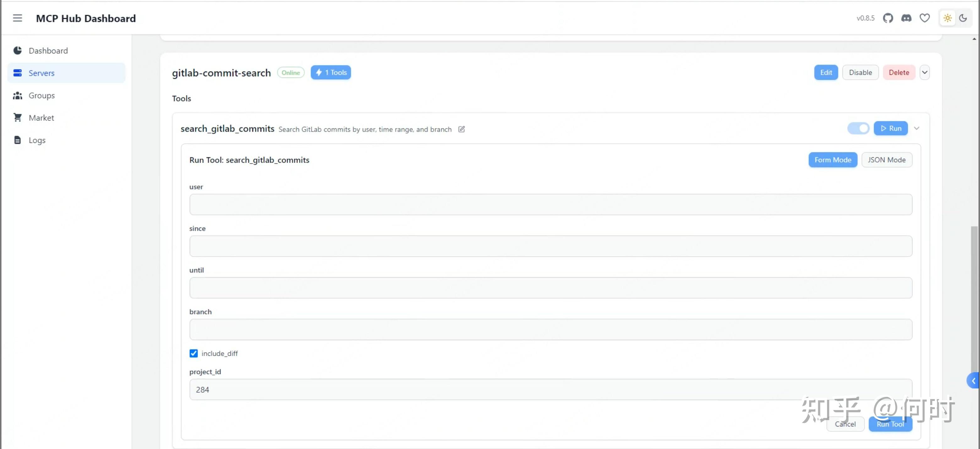
Task: Focus the since input field
Action: click(551, 246)
